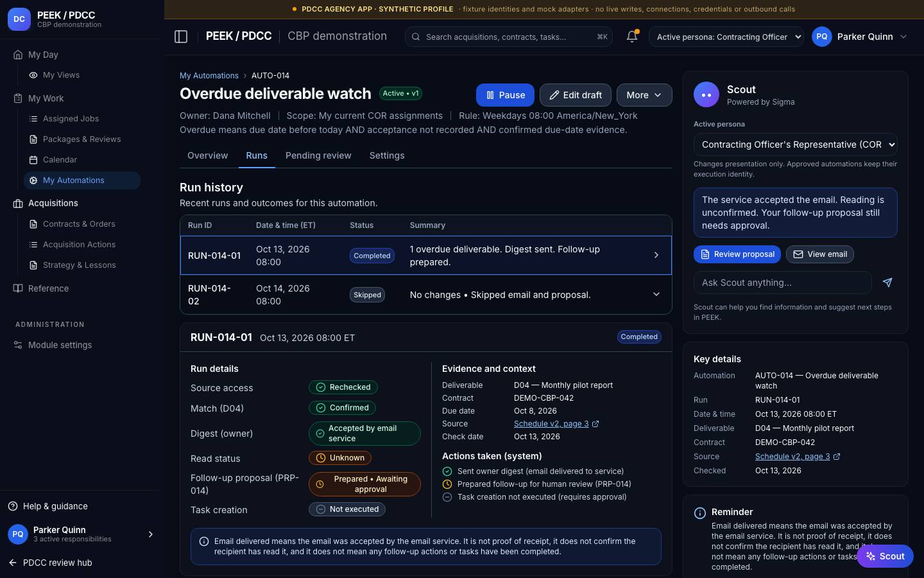Click My Automations breadcrumb link

click(209, 76)
